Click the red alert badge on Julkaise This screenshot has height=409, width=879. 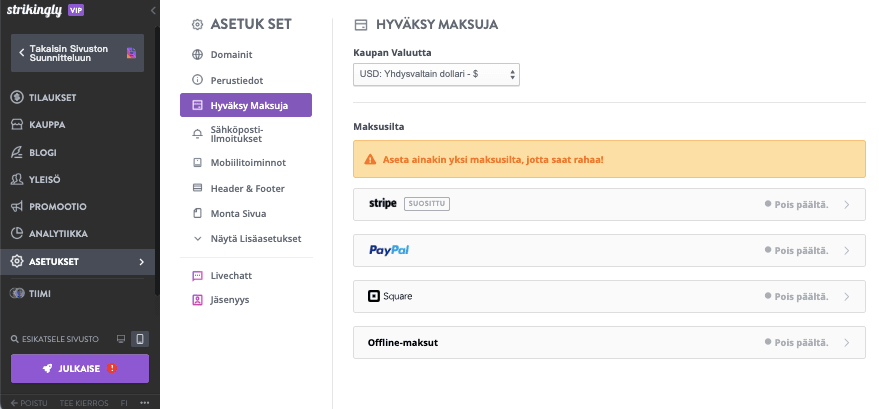[x=112, y=368]
